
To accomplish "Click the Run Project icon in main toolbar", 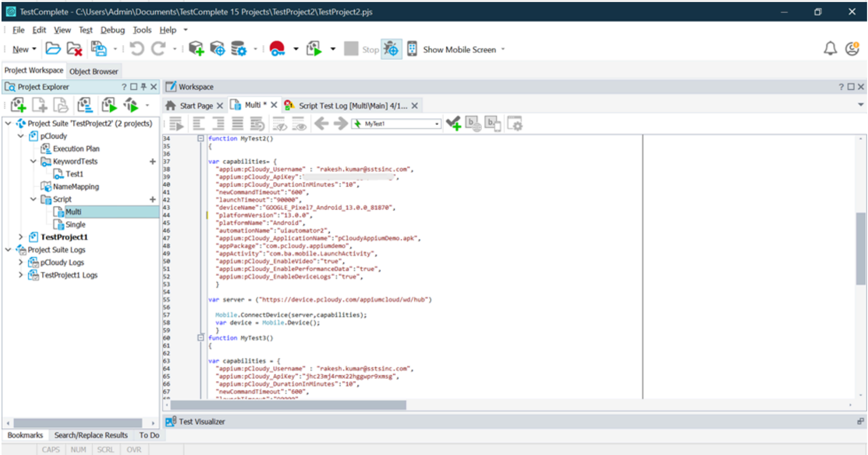I will pyautogui.click(x=314, y=49).
